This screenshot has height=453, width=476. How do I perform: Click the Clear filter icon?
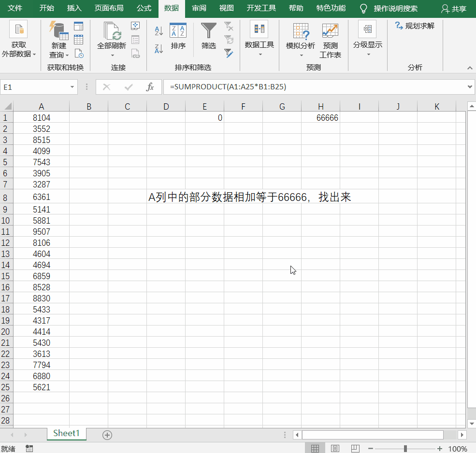[x=229, y=27]
